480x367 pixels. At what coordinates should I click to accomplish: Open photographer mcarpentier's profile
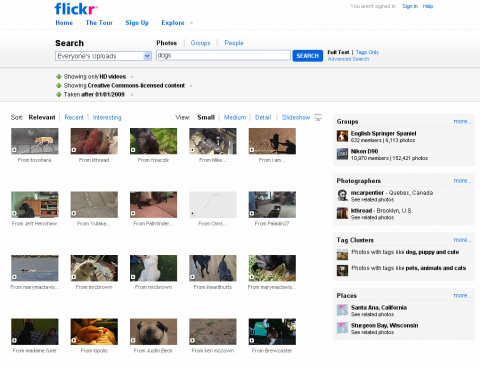click(367, 193)
